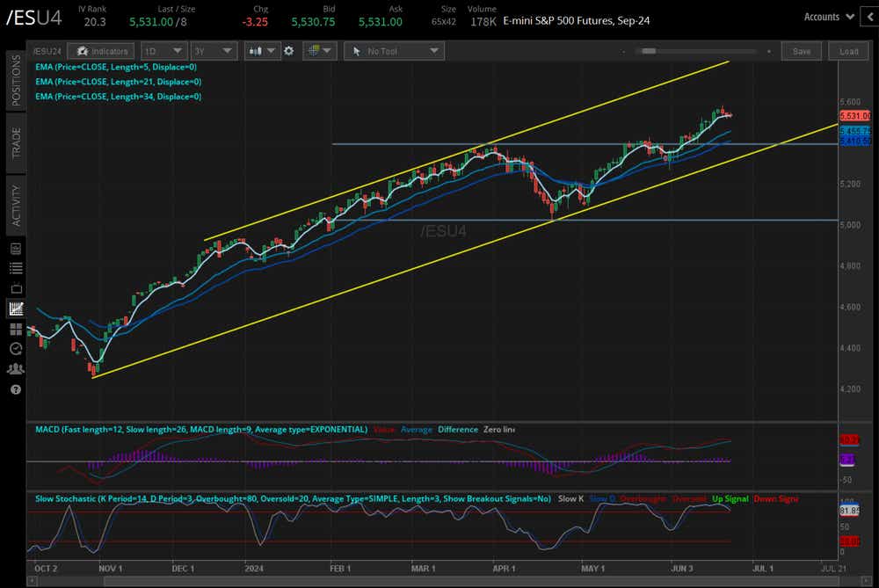The width and height of the screenshot is (879, 588).
Task: Click the Bid value 5,530.75
Action: (313, 22)
